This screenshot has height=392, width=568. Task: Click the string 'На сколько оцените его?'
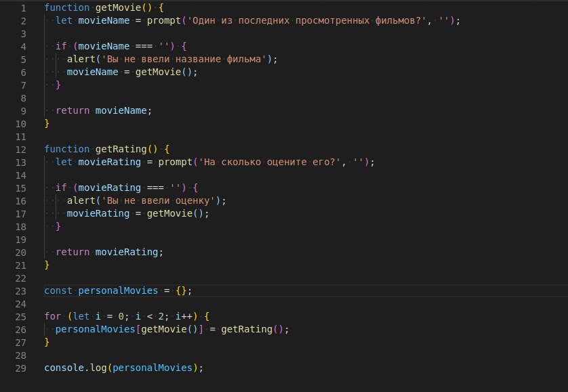point(270,162)
